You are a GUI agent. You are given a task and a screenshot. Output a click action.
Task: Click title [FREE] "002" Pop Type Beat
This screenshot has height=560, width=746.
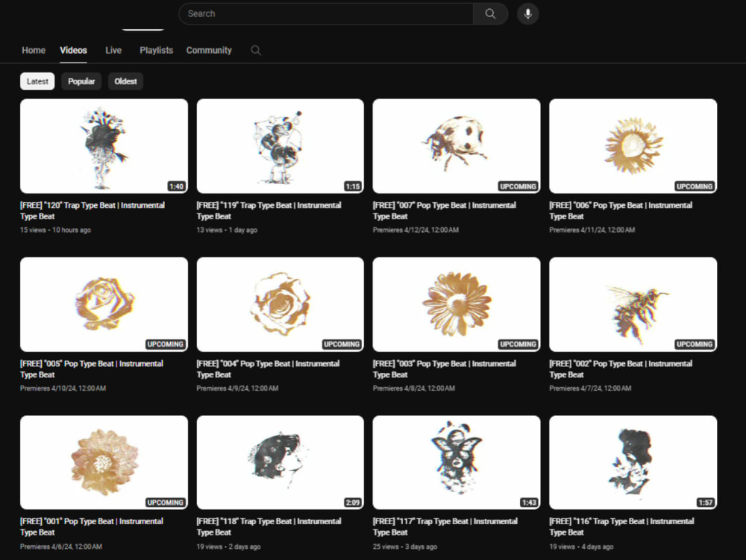point(621,369)
